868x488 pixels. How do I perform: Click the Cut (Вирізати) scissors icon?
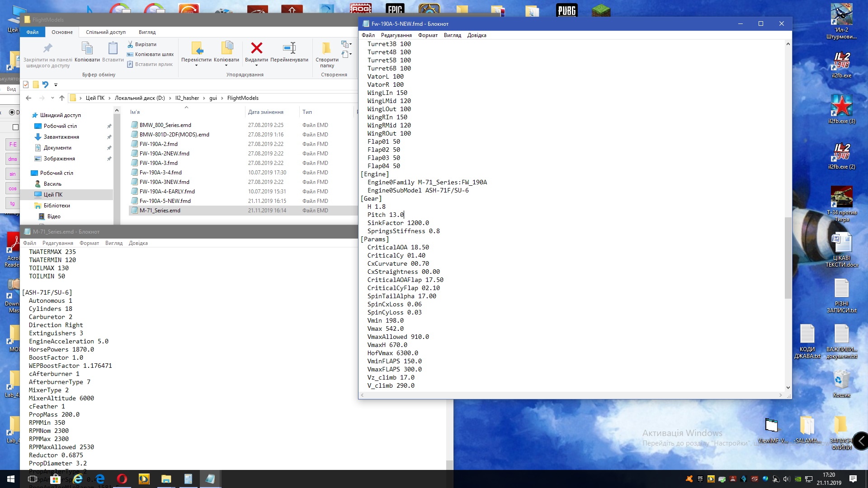tap(130, 44)
